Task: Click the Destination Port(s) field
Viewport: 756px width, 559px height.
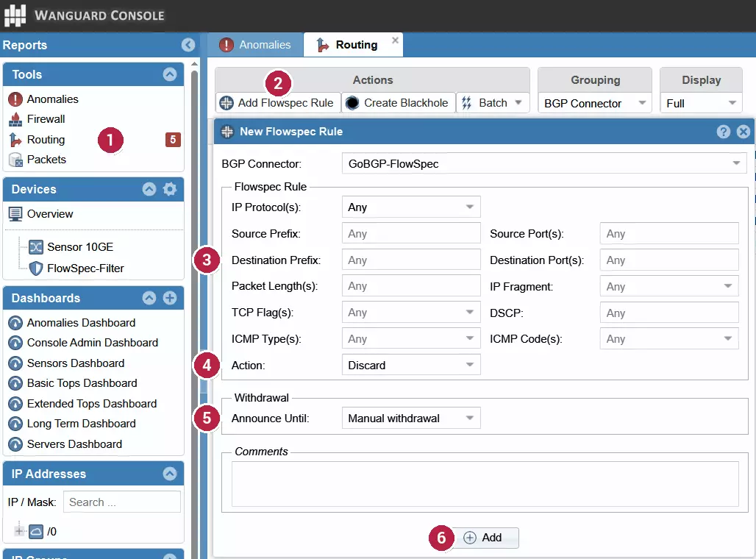Action: tap(669, 260)
